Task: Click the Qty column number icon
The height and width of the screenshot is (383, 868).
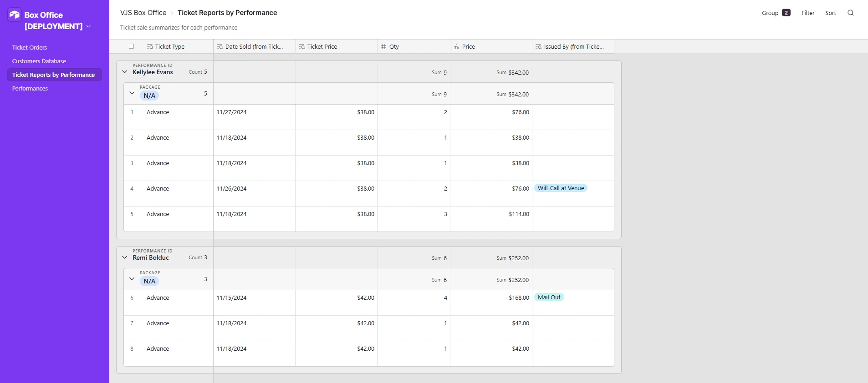Action: [383, 46]
